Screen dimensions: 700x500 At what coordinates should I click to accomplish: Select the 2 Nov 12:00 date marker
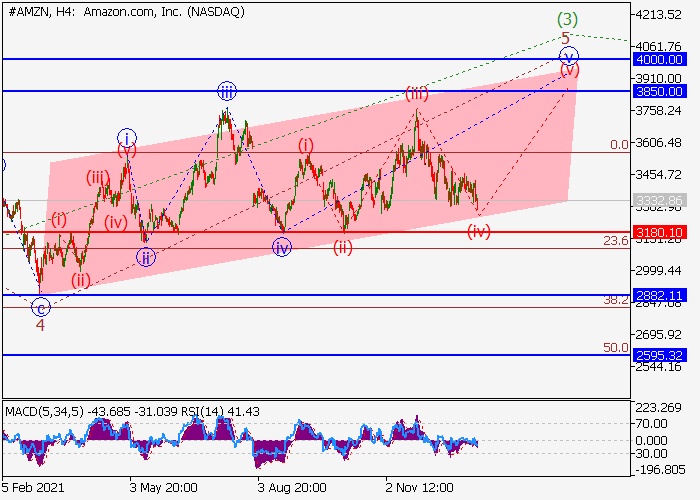coord(420,488)
